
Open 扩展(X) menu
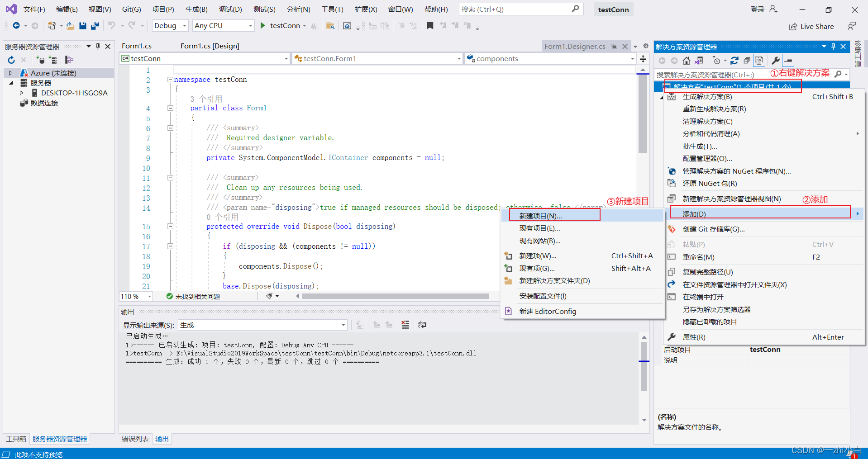tap(366, 9)
